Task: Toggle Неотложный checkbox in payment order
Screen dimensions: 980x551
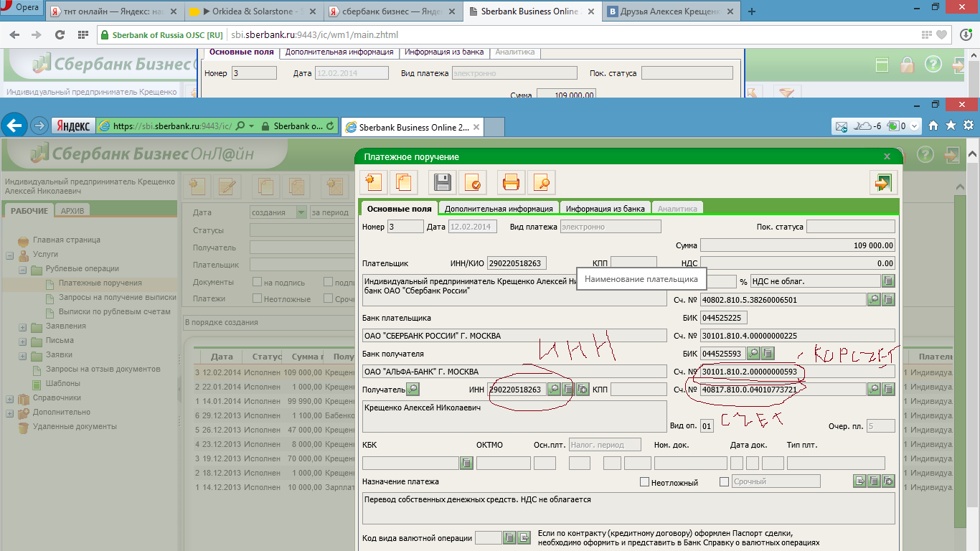Action: click(x=644, y=482)
